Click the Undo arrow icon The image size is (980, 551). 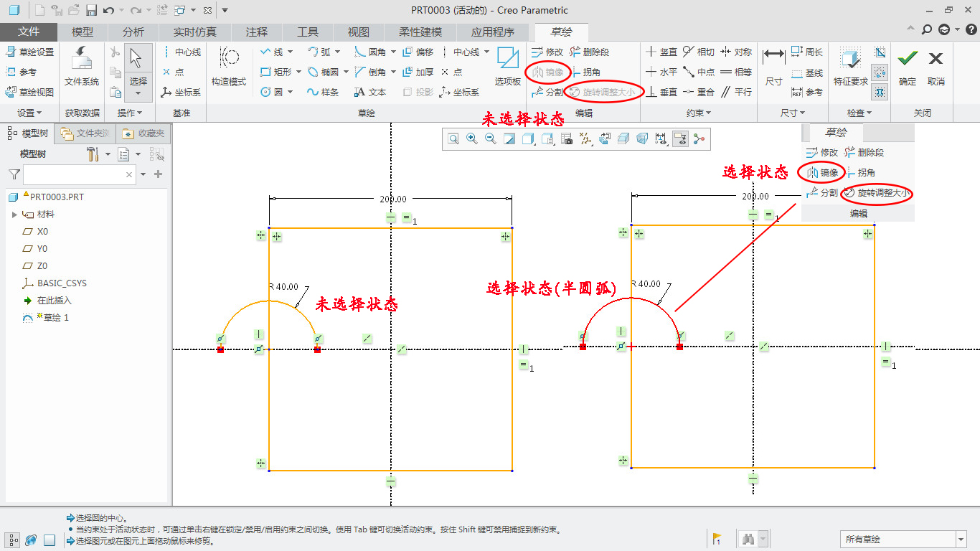(x=108, y=10)
